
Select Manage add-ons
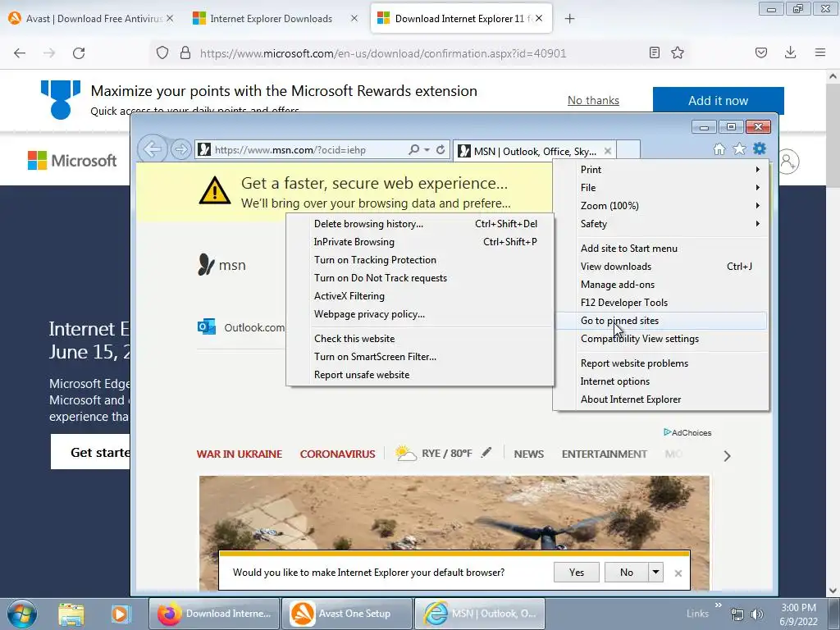click(x=661, y=285)
